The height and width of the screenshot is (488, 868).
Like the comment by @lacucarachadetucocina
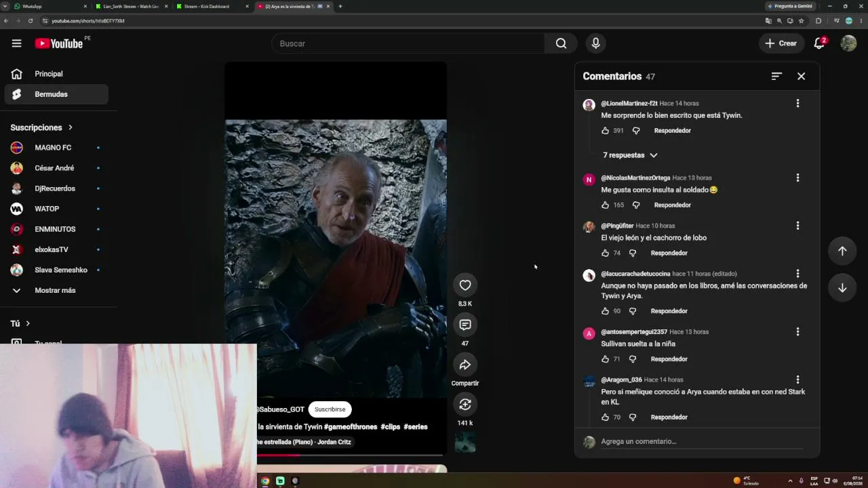pos(606,311)
